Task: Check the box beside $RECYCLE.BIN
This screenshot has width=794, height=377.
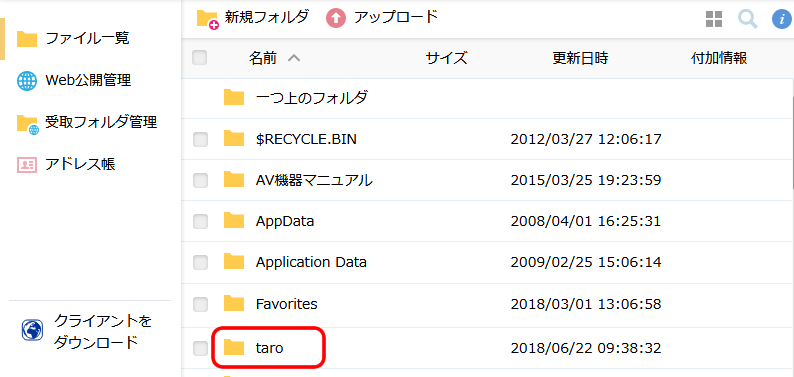Action: pos(201,140)
